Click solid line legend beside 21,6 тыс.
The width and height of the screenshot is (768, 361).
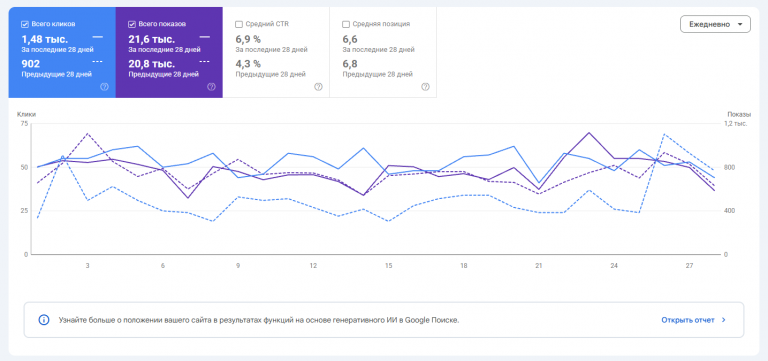tap(205, 37)
